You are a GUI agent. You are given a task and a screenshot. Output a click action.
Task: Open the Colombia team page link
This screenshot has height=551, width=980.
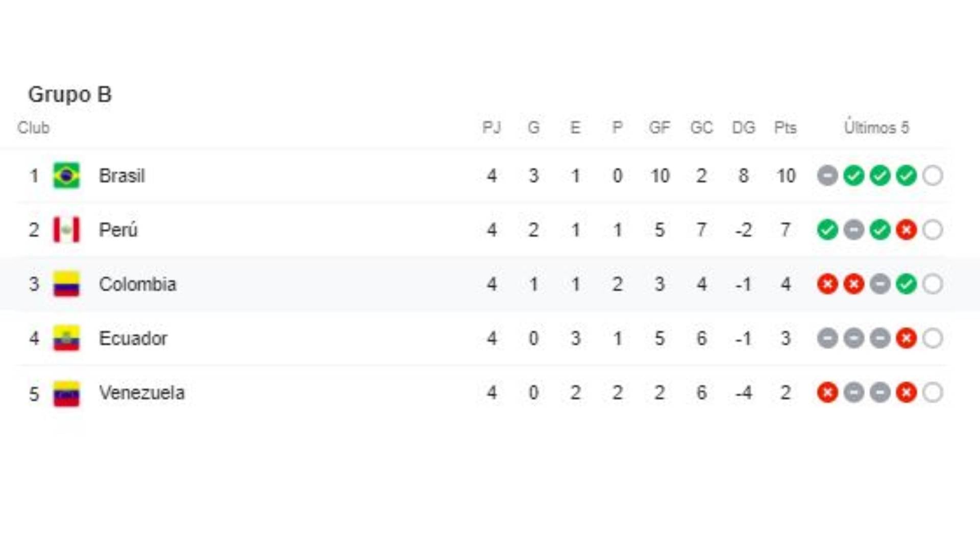click(x=137, y=284)
